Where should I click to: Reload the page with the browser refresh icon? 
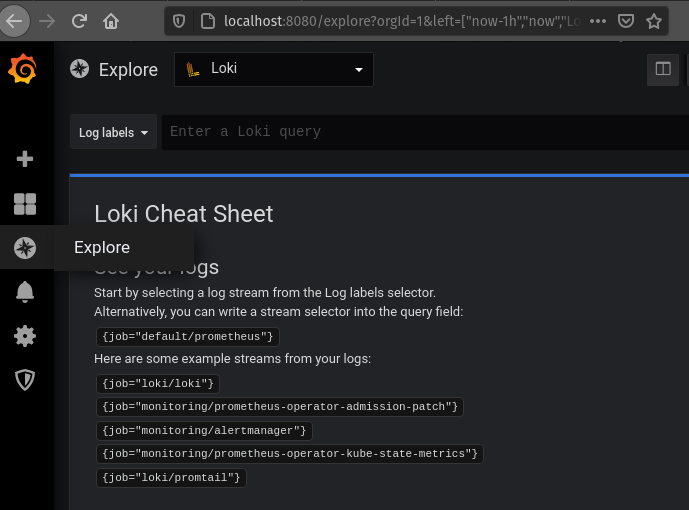click(79, 21)
